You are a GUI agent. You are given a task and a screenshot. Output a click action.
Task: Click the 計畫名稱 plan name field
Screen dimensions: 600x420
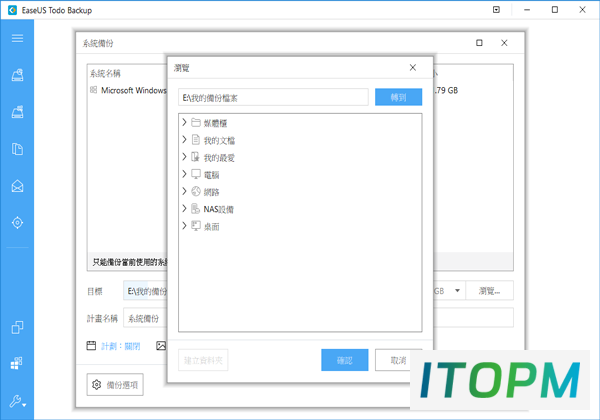pyautogui.click(x=145, y=318)
